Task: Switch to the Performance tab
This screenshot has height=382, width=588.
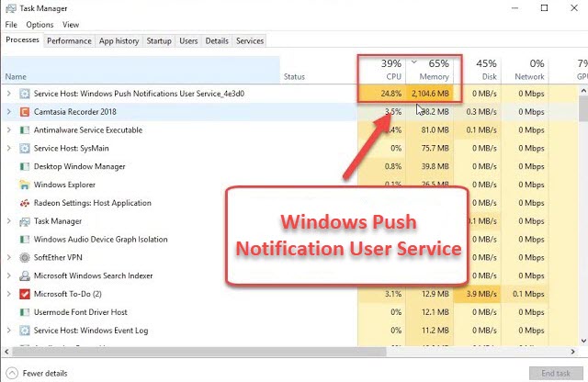Action: tap(69, 40)
